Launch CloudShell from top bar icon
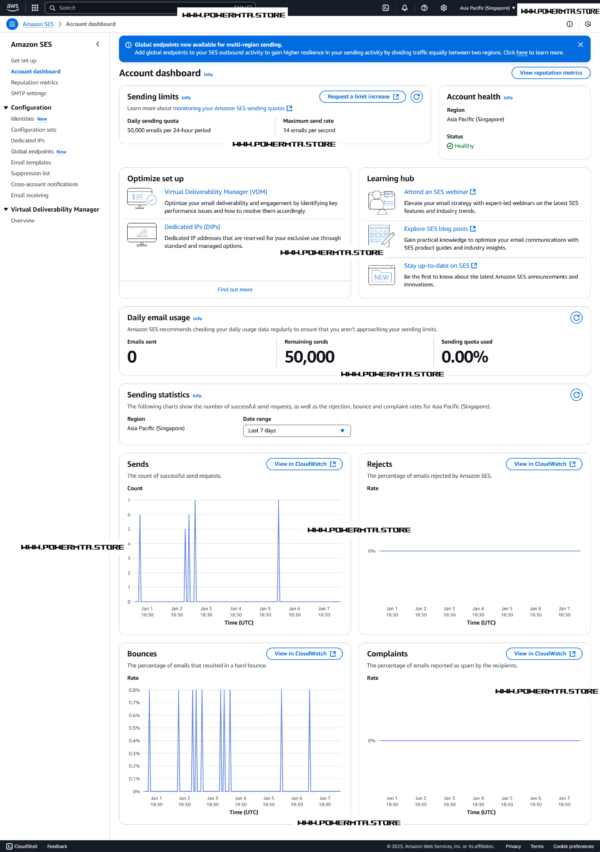Viewport: 600px width, 852px height. (x=385, y=8)
